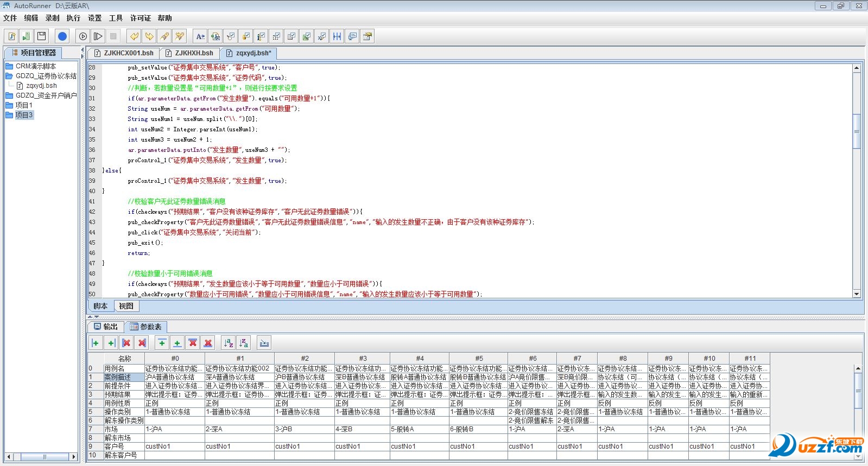Insert a row above with green plus icon
This screenshot has height=466, width=868.
coord(162,343)
